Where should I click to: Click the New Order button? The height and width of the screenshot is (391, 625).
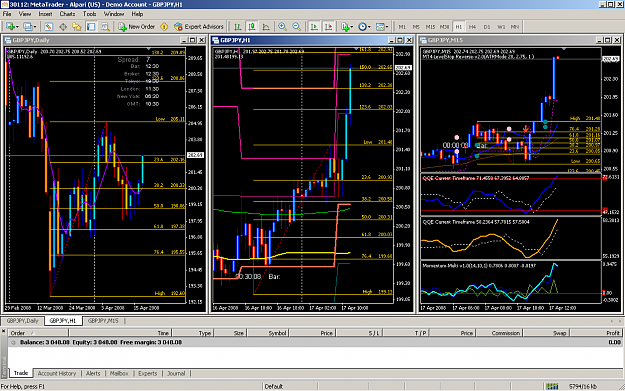pyautogui.click(x=136, y=27)
